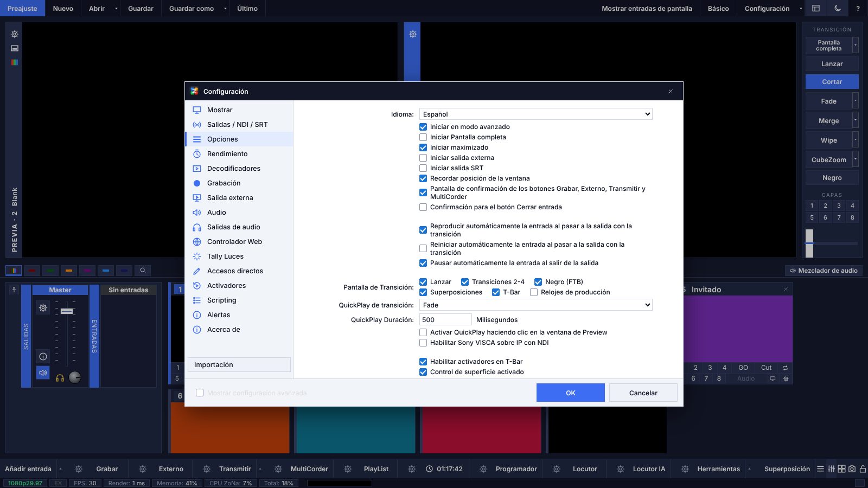The height and width of the screenshot is (488, 868).
Task: Click Guardar como in top bar
Action: 192,8
